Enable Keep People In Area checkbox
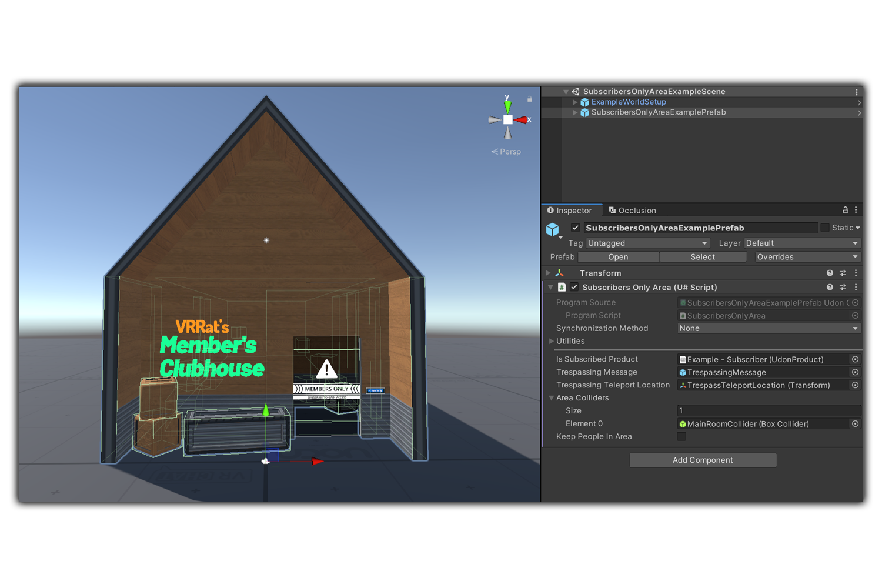Image resolution: width=882 pixels, height=588 pixels. tap(681, 436)
